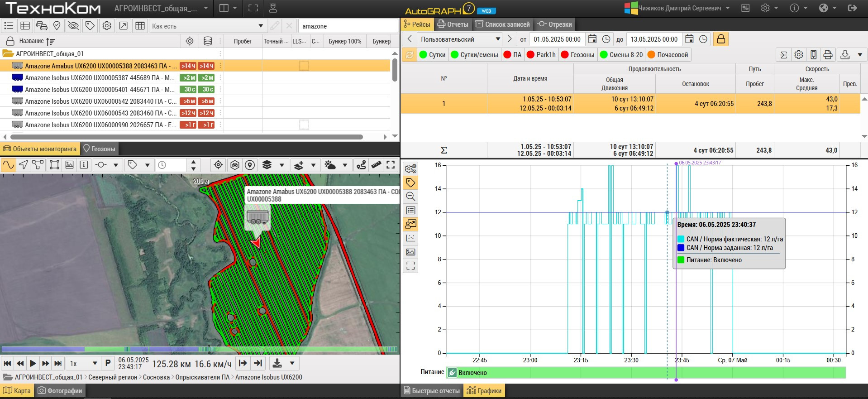Click the vehicle group icon
Image resolution: width=868 pixels, height=399 pixels.
point(42,26)
